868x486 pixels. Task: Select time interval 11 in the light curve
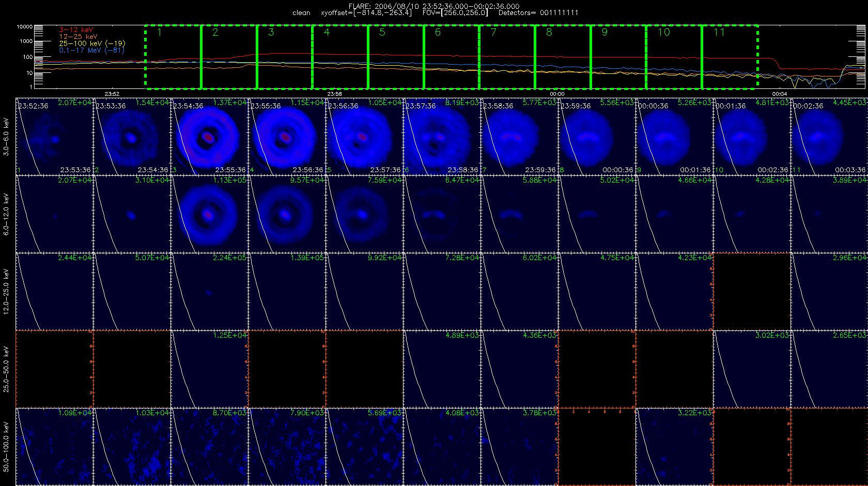coord(730,57)
